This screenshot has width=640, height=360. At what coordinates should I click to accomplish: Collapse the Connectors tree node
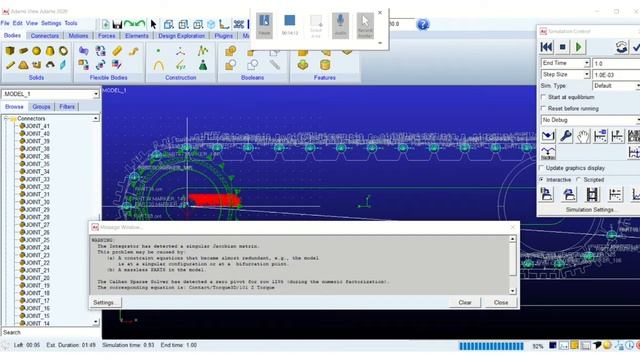(x=6, y=118)
